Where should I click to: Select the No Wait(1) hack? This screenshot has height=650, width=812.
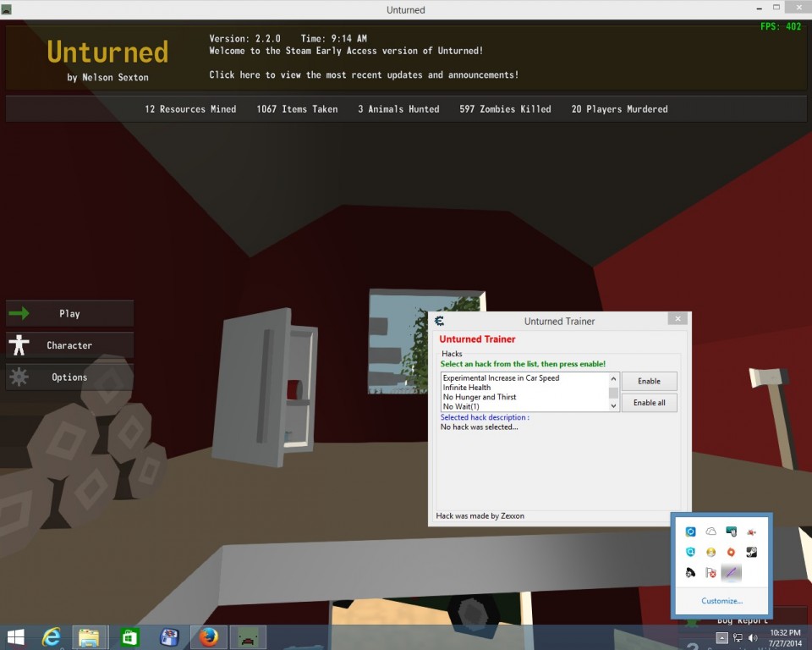461,406
